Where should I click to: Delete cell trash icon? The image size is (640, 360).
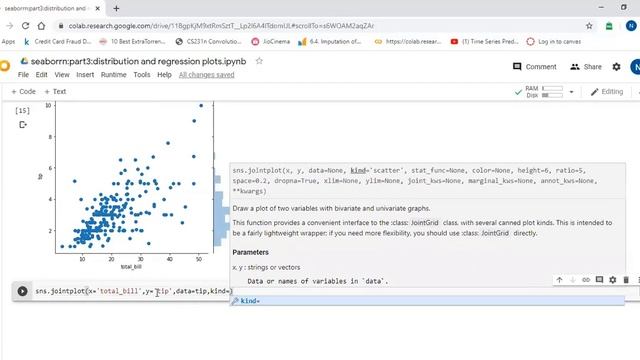coord(626,280)
